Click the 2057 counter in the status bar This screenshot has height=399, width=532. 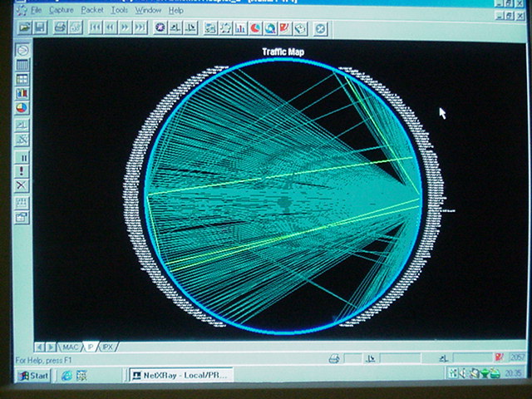[518, 357]
